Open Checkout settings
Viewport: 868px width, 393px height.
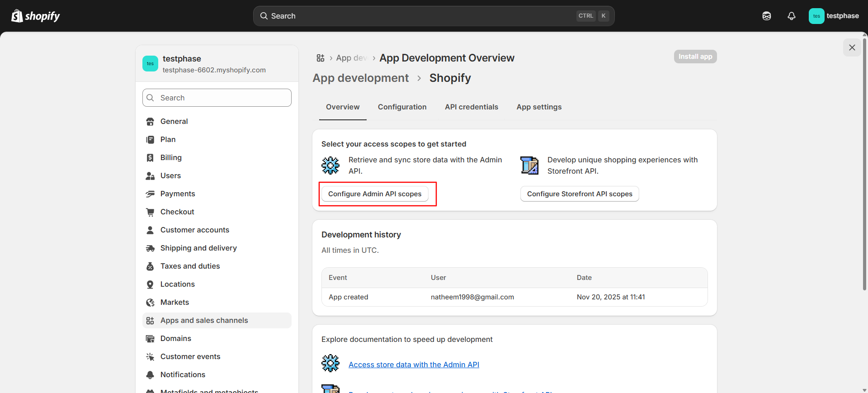point(217,212)
